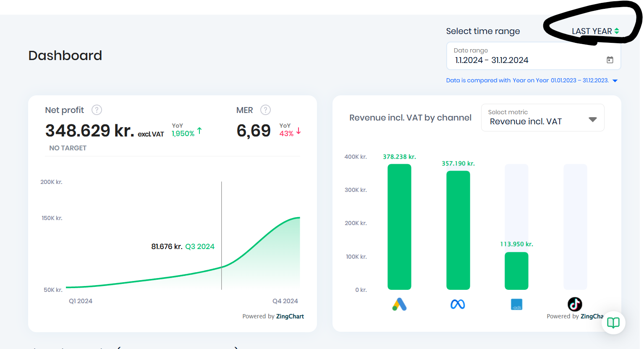Open the LAST YEAR time range selector

[595, 31]
